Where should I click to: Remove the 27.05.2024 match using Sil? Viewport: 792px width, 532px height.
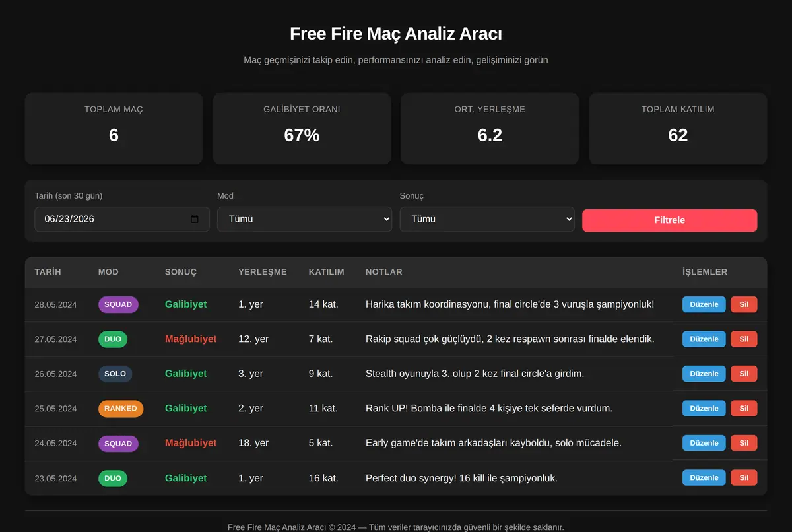pyautogui.click(x=744, y=339)
